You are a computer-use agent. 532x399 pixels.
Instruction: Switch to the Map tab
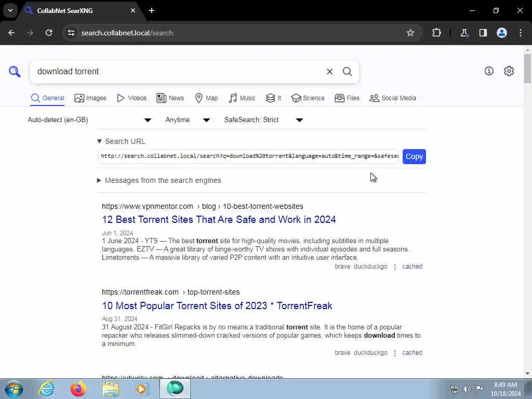tap(206, 98)
